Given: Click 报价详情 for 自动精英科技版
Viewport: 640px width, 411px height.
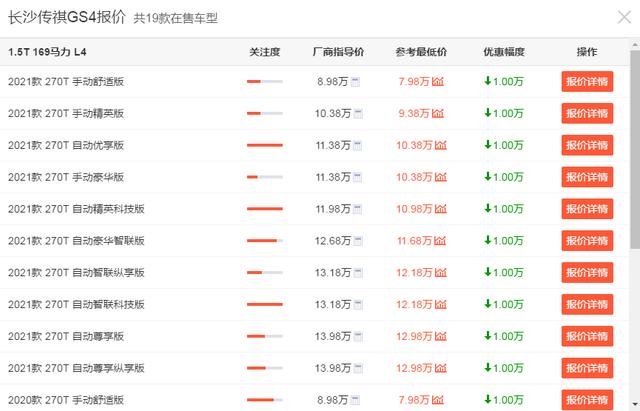Looking at the screenshot, I should pyautogui.click(x=587, y=209).
